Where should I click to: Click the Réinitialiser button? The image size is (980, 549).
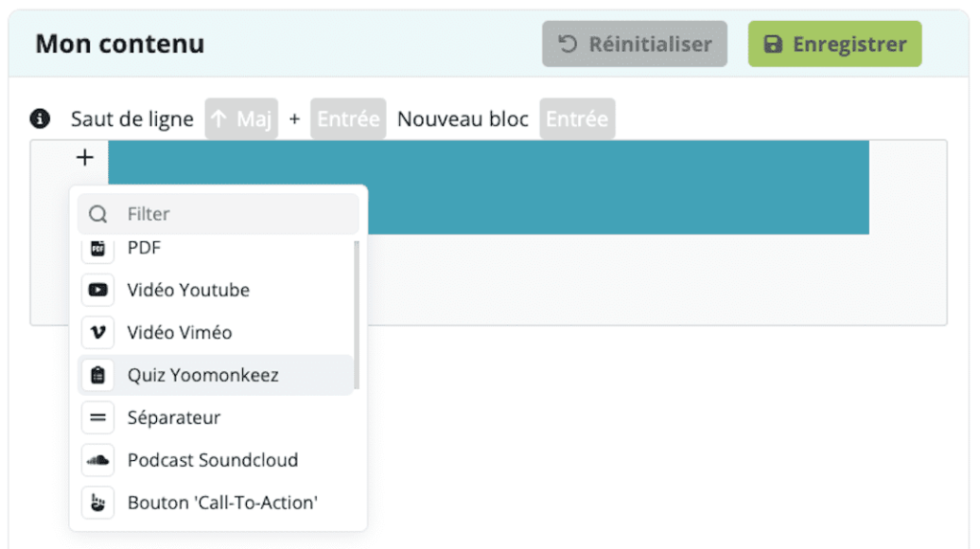(x=635, y=44)
